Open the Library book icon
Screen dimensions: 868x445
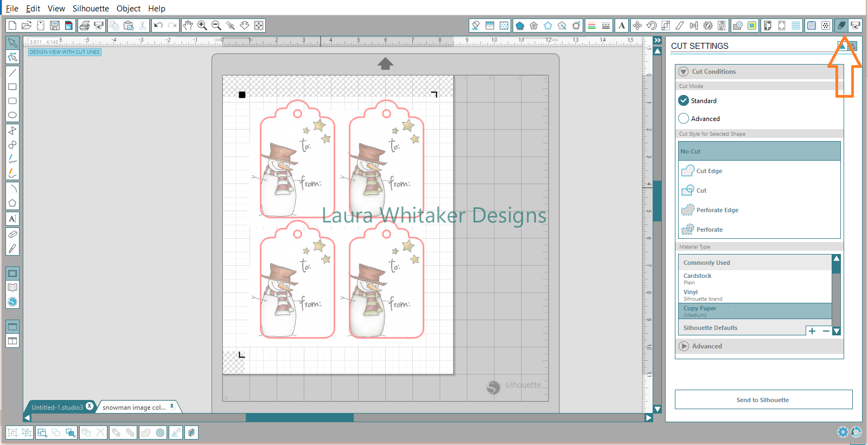point(12,288)
